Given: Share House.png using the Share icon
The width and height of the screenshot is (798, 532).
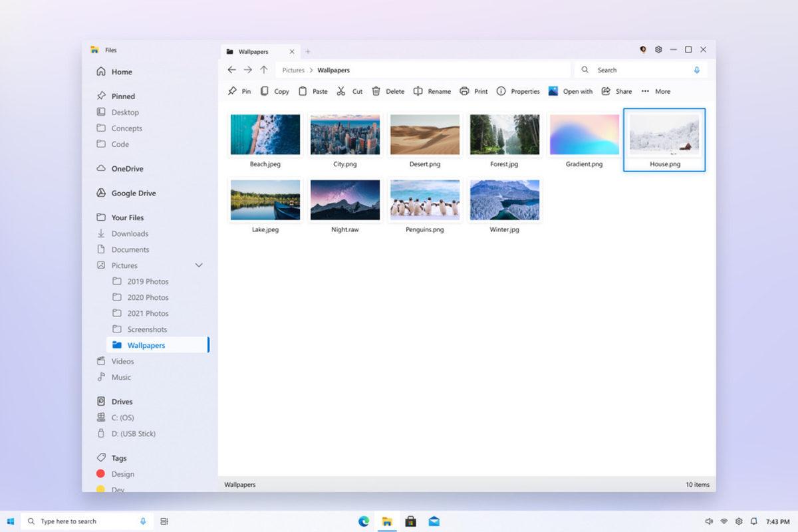Looking at the screenshot, I should click(616, 91).
